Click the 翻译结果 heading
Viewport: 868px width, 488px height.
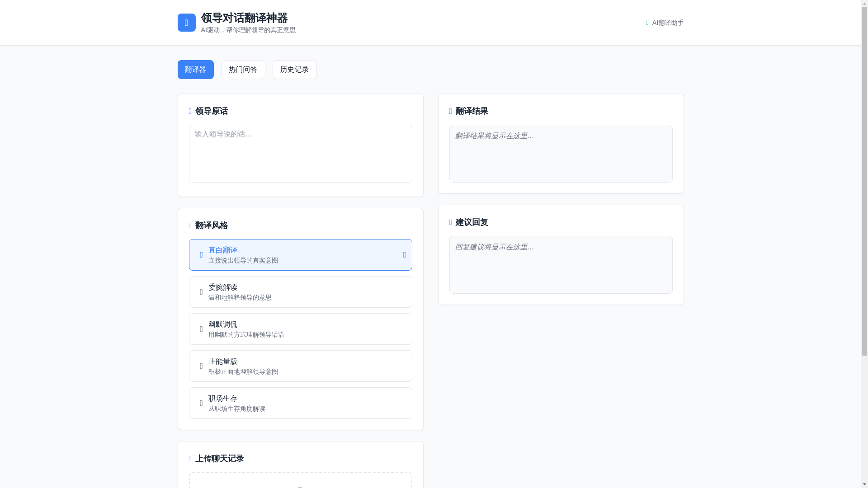coord(472,111)
